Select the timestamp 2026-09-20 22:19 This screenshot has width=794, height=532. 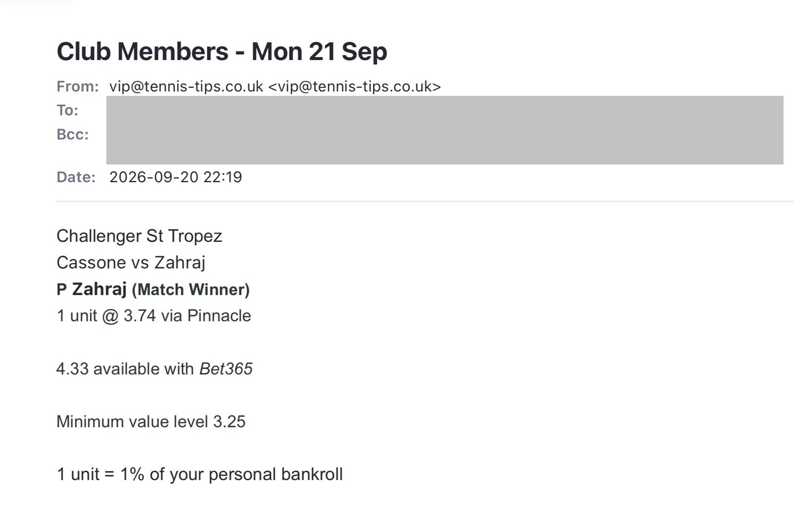pyautogui.click(x=176, y=177)
